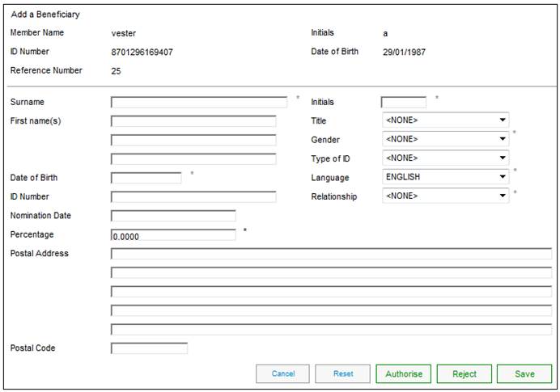
Task: Open the Type of ID dropdown
Action: click(445, 158)
